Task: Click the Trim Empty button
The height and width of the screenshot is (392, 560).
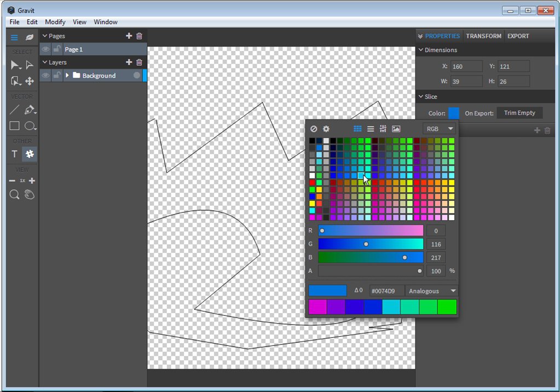Action: pyautogui.click(x=519, y=113)
